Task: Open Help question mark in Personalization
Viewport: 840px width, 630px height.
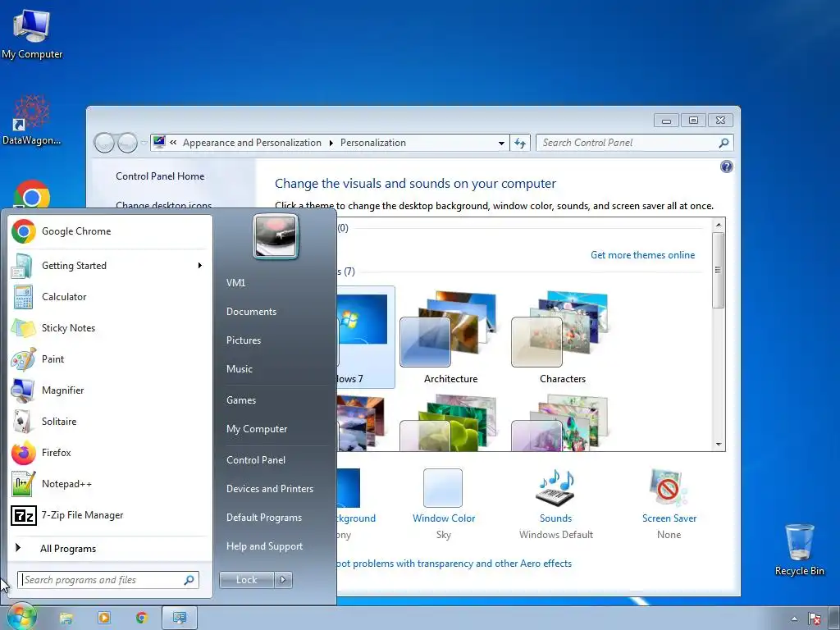Action: [x=727, y=167]
